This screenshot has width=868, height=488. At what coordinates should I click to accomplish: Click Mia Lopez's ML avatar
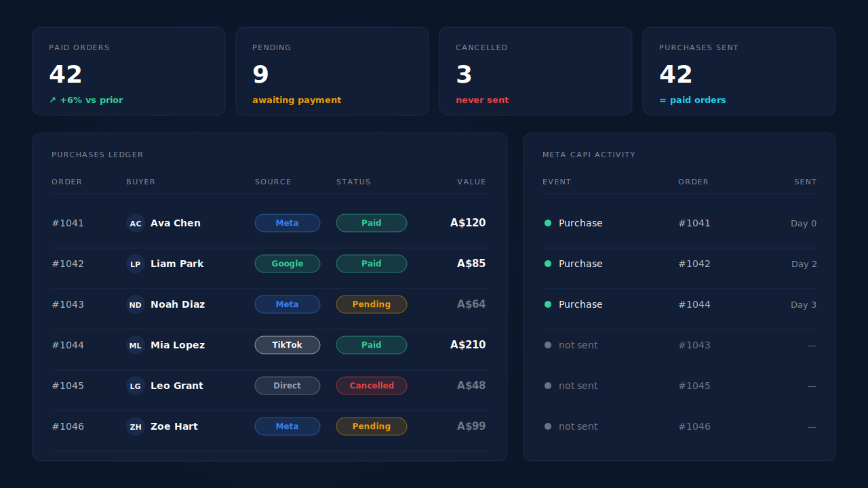click(x=136, y=345)
